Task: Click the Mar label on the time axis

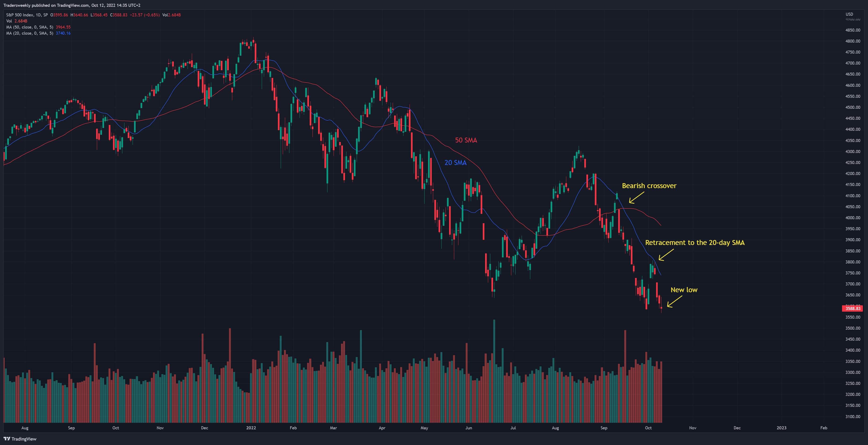Action: coord(333,428)
